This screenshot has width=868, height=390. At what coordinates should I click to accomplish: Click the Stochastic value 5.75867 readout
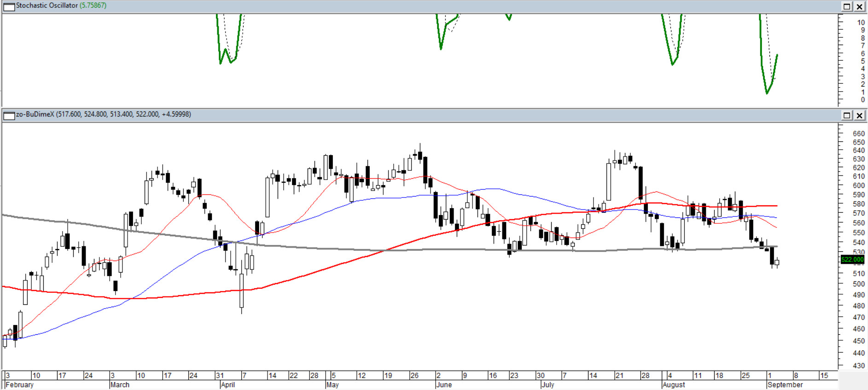coord(93,6)
